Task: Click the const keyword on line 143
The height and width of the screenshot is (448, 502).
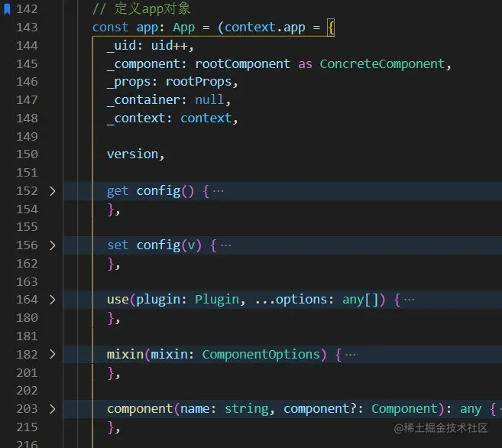Action: click(x=111, y=28)
